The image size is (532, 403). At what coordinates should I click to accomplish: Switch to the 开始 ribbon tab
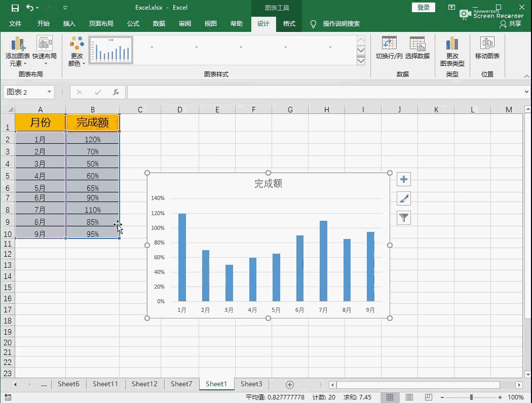[43, 23]
